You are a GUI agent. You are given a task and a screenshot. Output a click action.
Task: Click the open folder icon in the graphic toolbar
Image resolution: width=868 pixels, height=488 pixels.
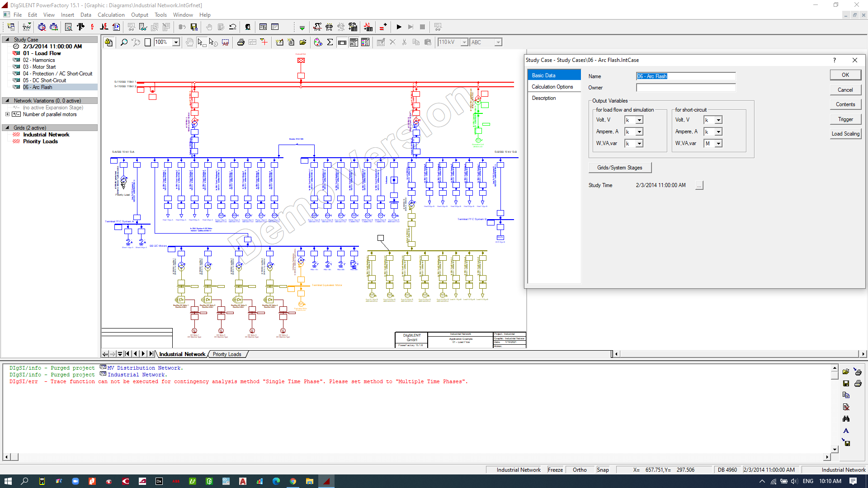tap(303, 42)
